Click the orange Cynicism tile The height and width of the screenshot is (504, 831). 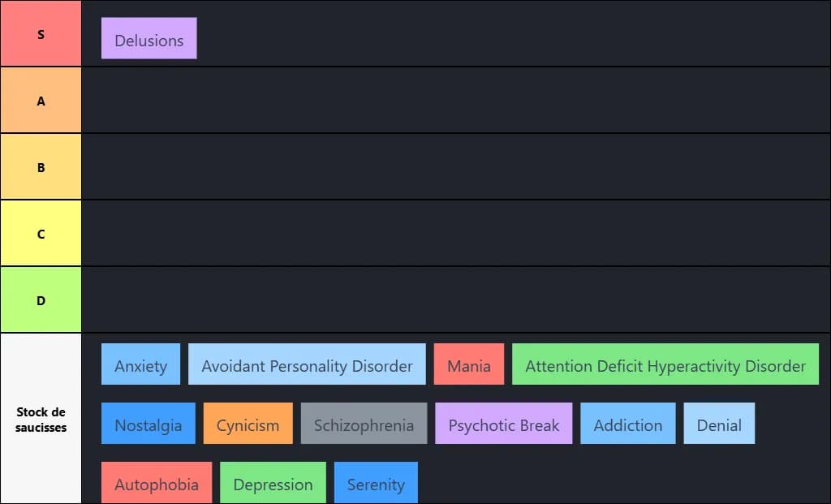pyautogui.click(x=248, y=424)
